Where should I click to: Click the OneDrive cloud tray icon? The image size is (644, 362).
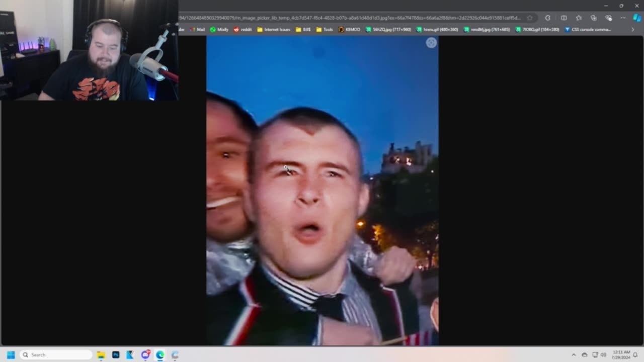[x=584, y=354]
